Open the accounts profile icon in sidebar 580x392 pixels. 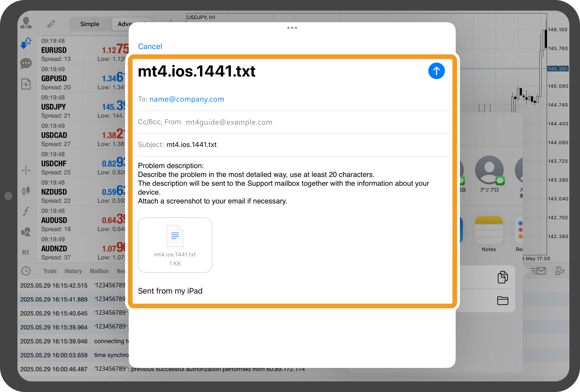tap(26, 23)
